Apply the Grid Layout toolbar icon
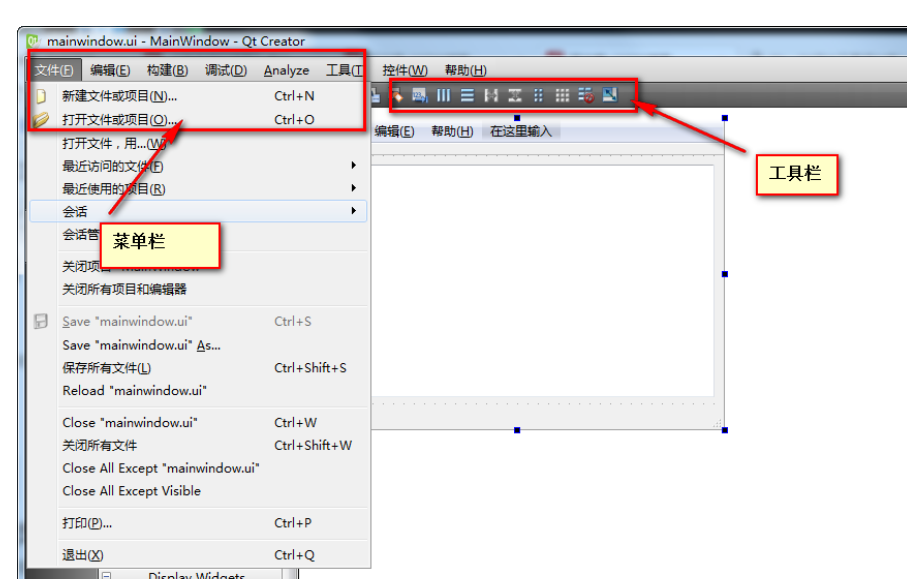Screen dimensions: 907x579 562,95
